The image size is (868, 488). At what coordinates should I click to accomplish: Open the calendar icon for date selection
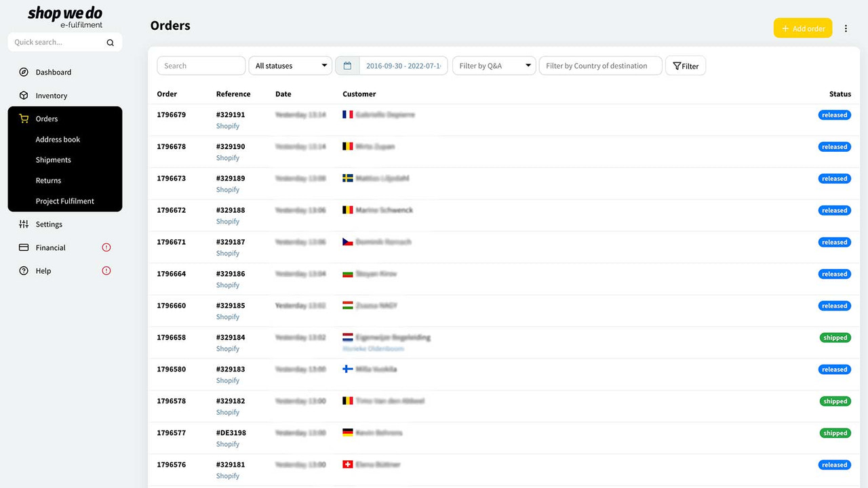[348, 65]
